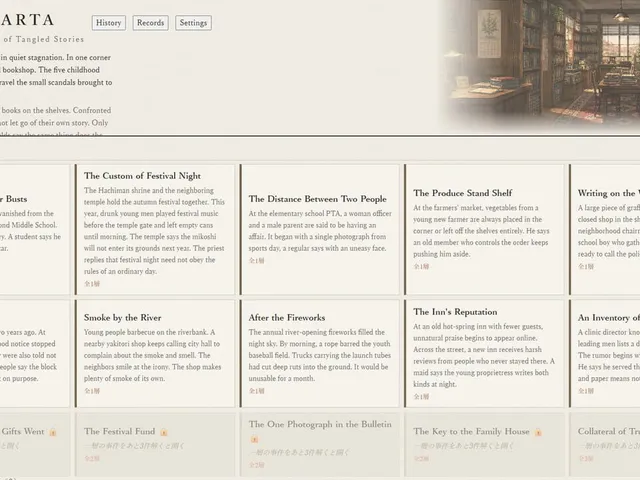
Task: Open The Inn's Reputation card
Action: click(x=484, y=353)
